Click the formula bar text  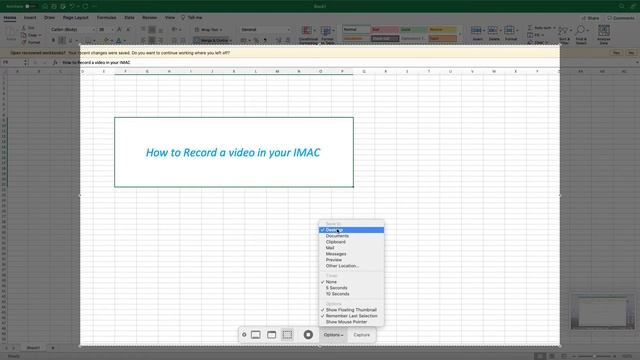[96, 62]
